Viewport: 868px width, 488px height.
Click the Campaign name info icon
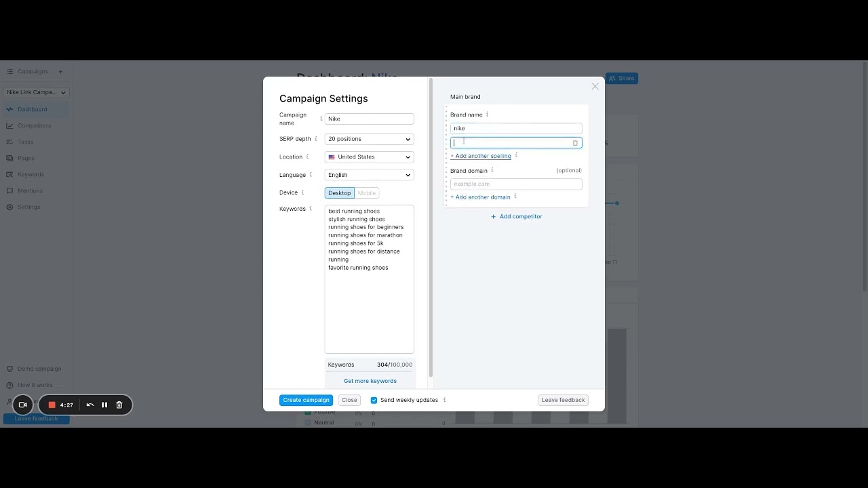tap(321, 119)
